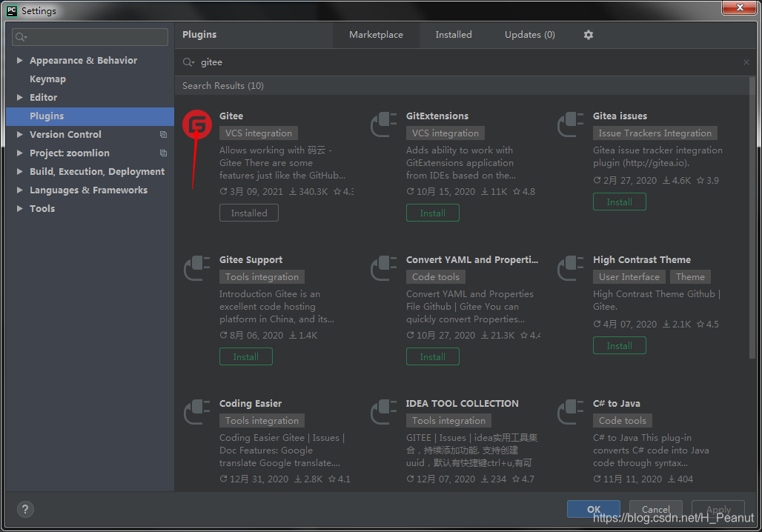Image resolution: width=762 pixels, height=532 pixels.
Task: Click the Issue Trackers Integration tag
Action: (655, 133)
